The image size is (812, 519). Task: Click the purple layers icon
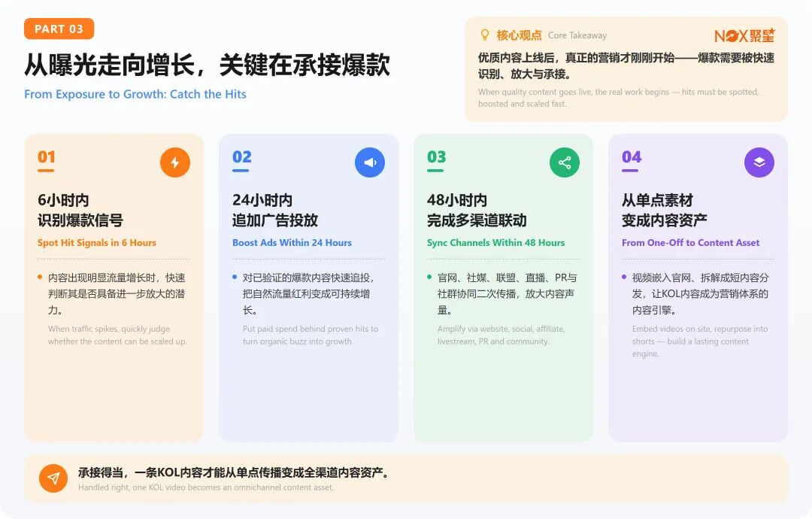(x=759, y=162)
